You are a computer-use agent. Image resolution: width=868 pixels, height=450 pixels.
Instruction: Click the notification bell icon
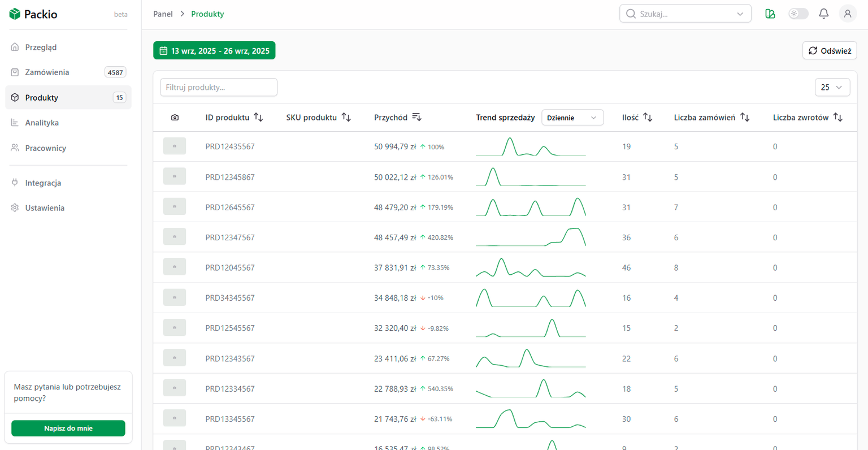823,14
